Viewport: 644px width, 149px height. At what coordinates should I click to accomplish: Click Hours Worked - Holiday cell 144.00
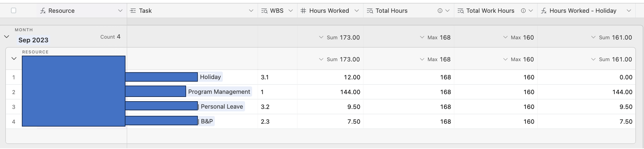click(x=586, y=92)
